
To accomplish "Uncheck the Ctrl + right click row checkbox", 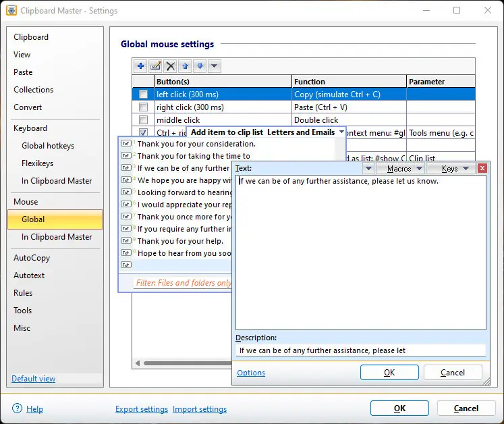I will pyautogui.click(x=143, y=132).
